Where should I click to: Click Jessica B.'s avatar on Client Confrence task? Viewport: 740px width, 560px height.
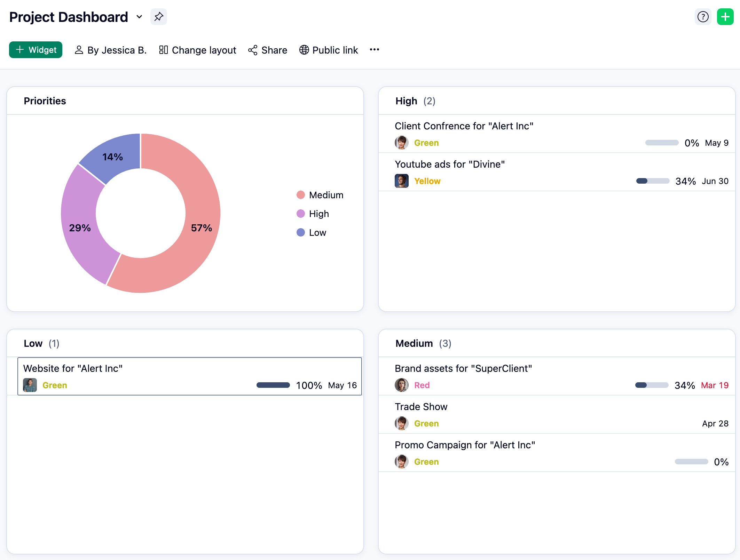tap(401, 143)
